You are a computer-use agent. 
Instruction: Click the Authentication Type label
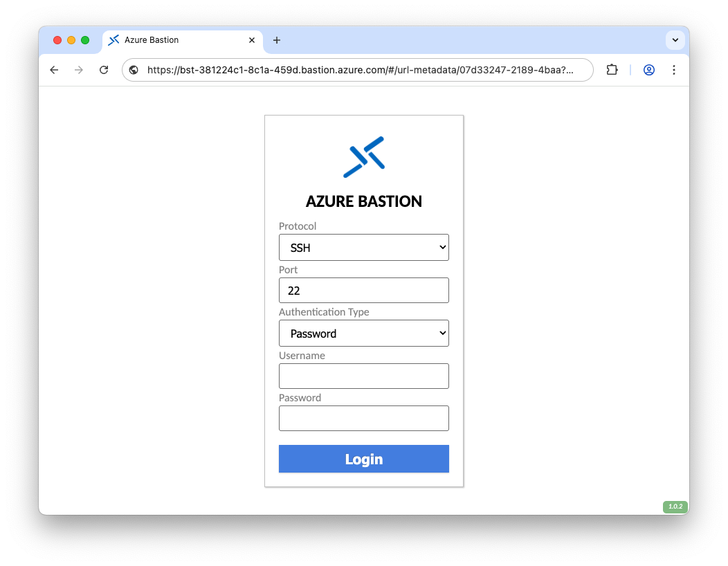pos(324,312)
